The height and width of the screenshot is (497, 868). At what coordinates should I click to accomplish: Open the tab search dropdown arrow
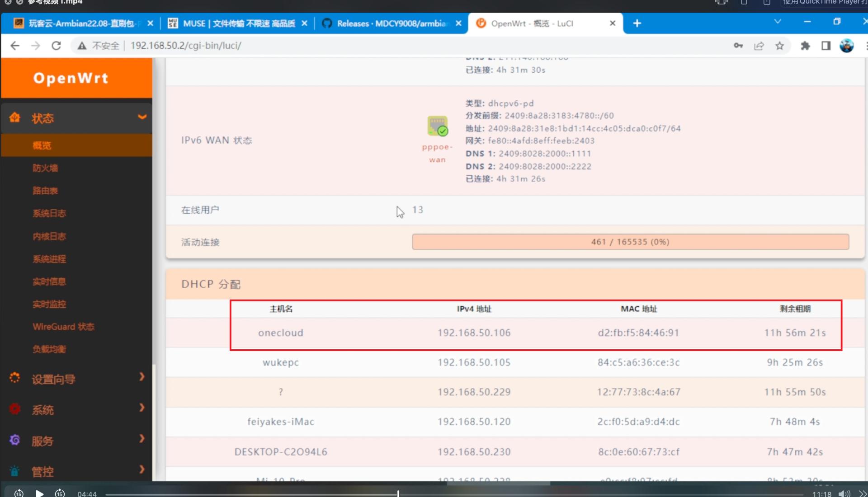point(778,22)
